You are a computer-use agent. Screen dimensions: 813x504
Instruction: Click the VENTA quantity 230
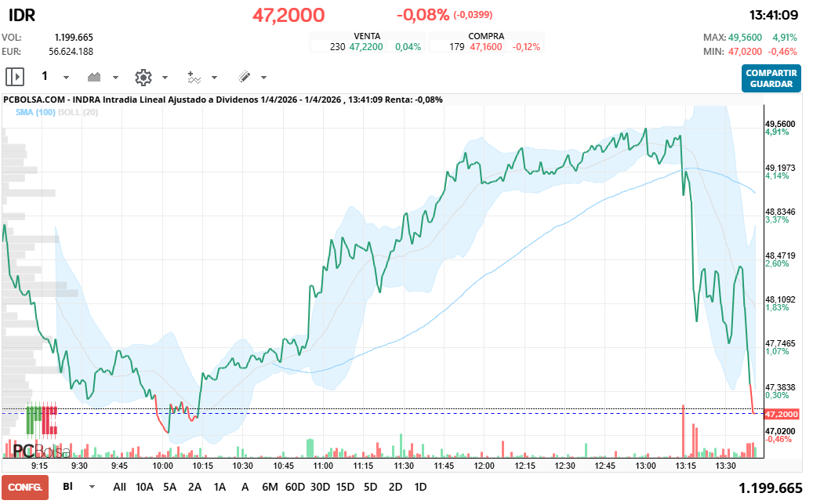[x=337, y=47]
